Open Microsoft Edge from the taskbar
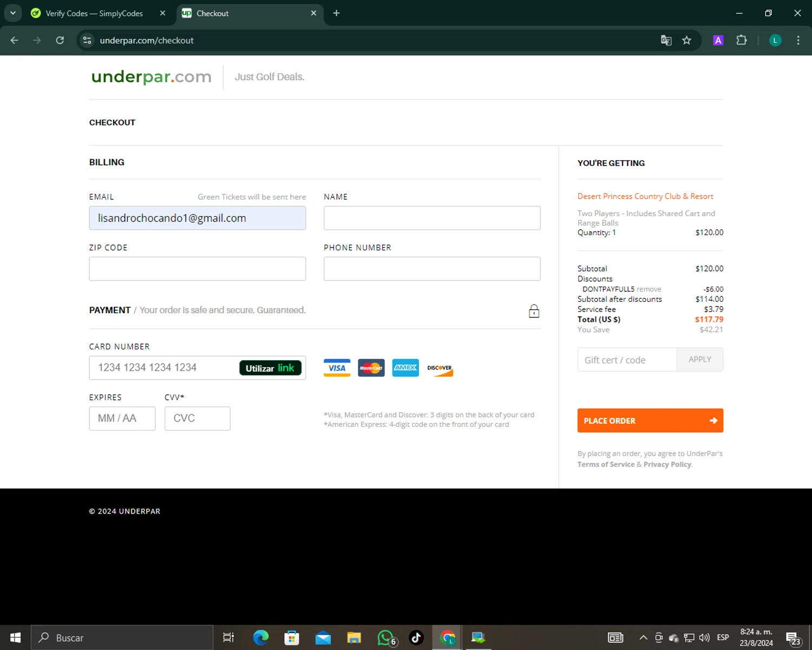 [260, 638]
